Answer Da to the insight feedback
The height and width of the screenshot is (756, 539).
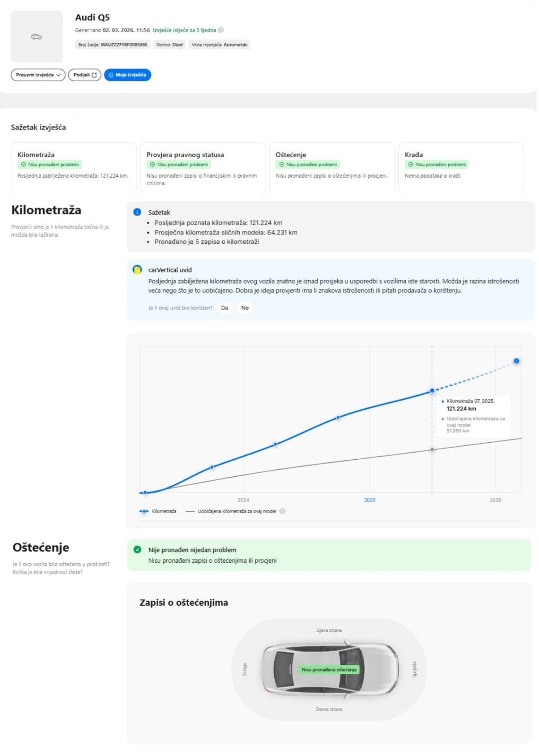tap(225, 308)
